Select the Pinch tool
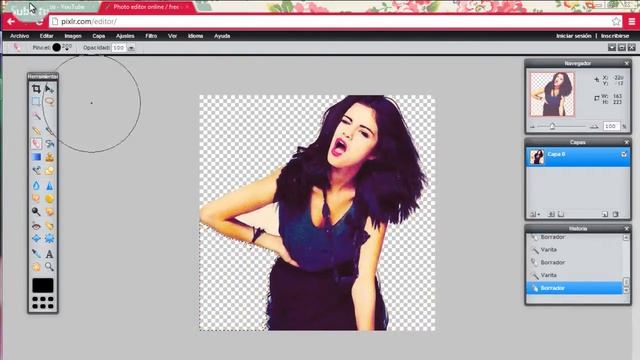This screenshot has height=360, width=640. tap(49, 238)
